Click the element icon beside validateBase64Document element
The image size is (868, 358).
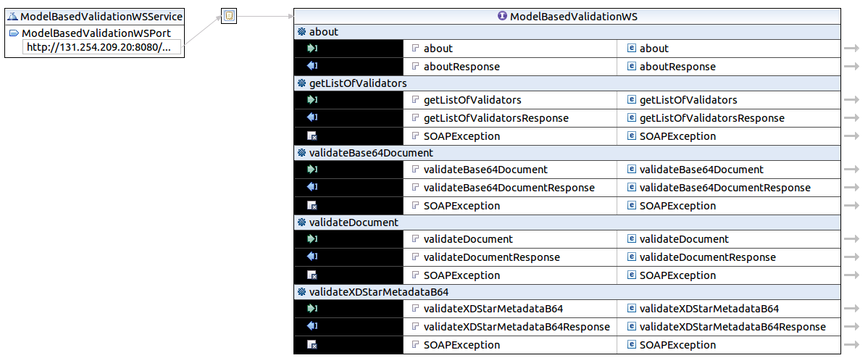tap(631, 170)
